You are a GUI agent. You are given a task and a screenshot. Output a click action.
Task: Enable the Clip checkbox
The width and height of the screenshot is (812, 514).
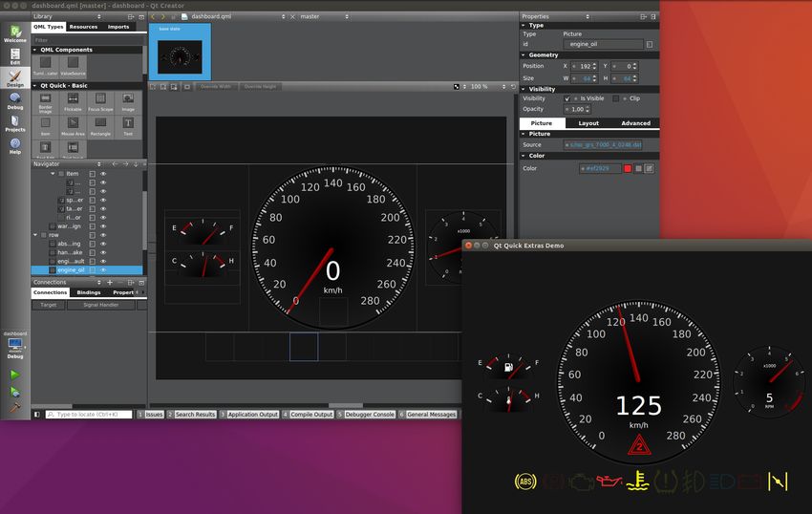[x=616, y=98]
